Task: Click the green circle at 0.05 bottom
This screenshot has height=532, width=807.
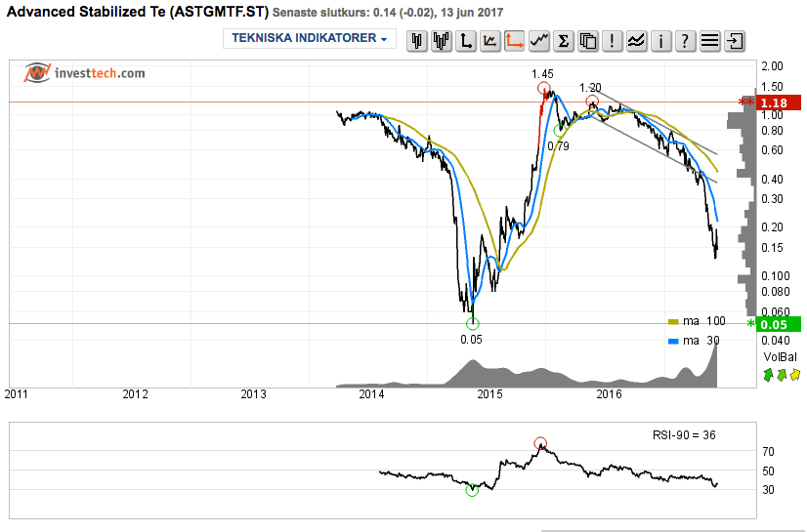Action: point(473,324)
